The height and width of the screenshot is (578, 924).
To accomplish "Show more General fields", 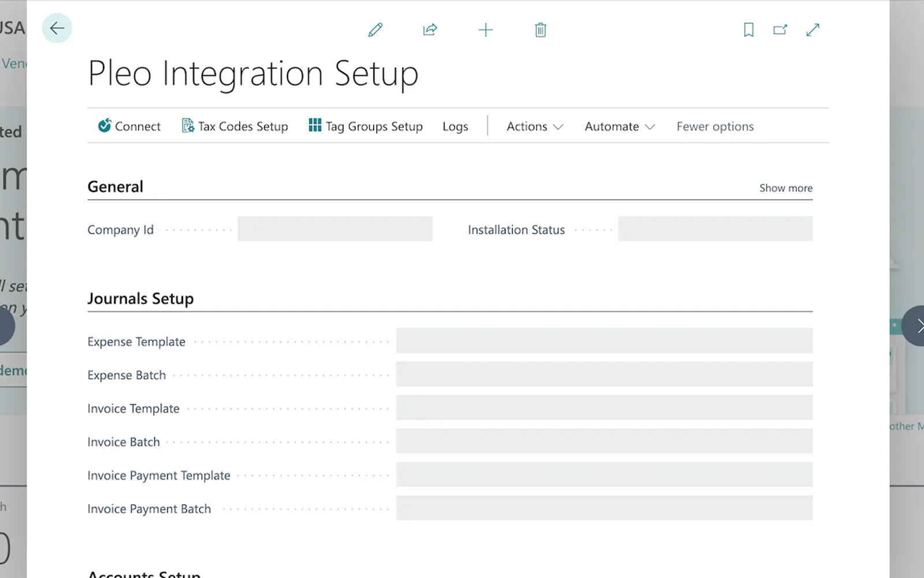I will tap(785, 188).
